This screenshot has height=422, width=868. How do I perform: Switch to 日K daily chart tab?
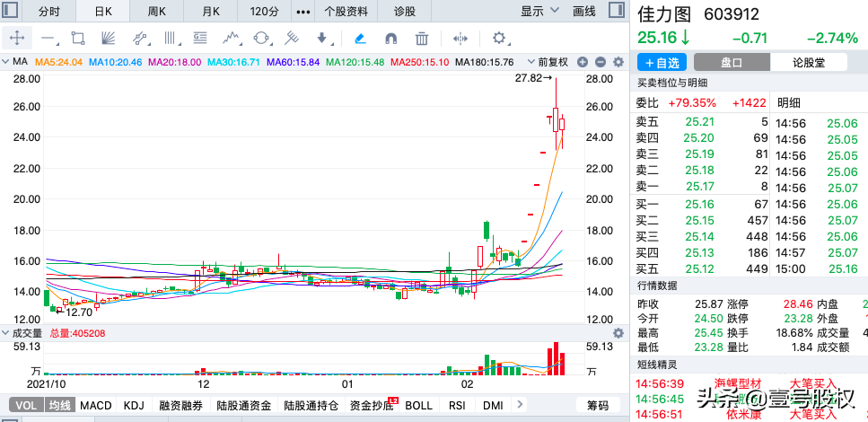click(103, 11)
